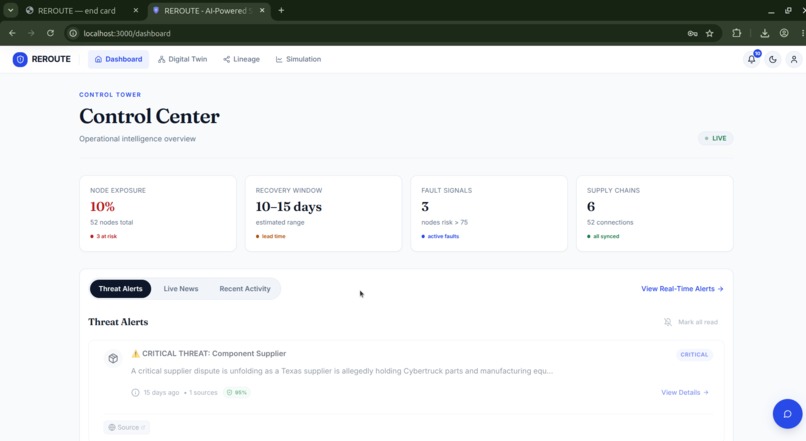Open the Digital Twin page
The height and width of the screenshot is (441, 806).
[182, 60]
